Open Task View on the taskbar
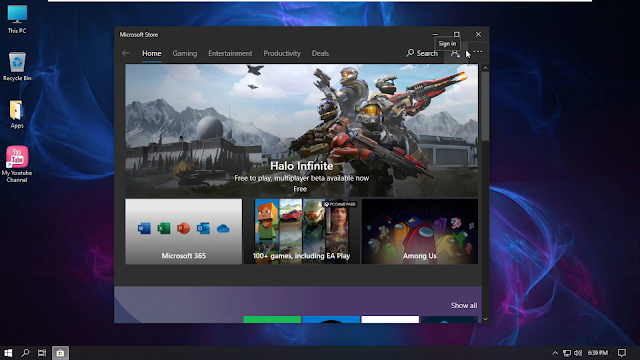Viewport: 640px width, 360px height. (42, 353)
